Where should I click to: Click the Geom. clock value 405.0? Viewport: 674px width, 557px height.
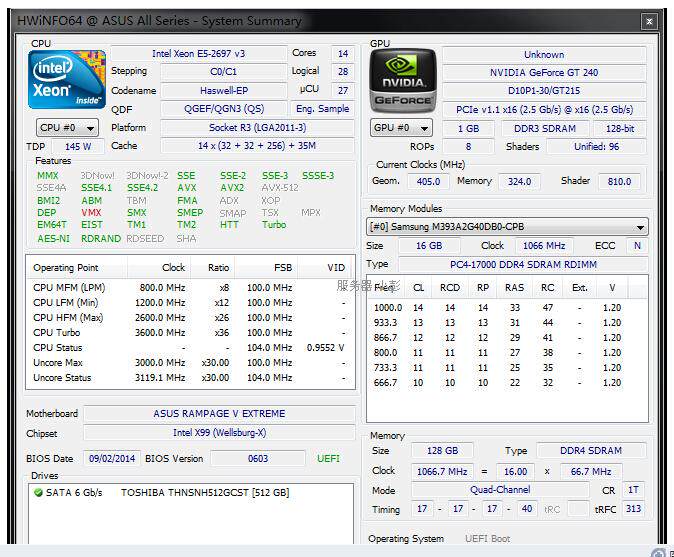point(428,181)
